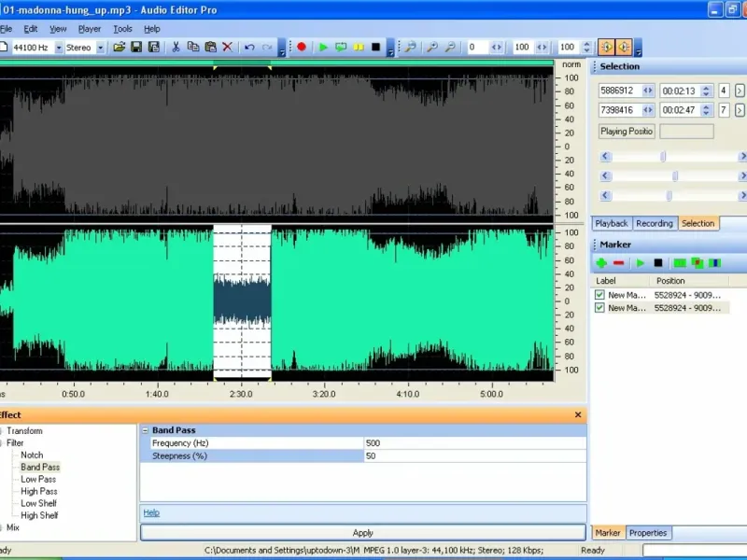
Task: Click the red X Delete icon in the toolbar
Action: point(227,47)
